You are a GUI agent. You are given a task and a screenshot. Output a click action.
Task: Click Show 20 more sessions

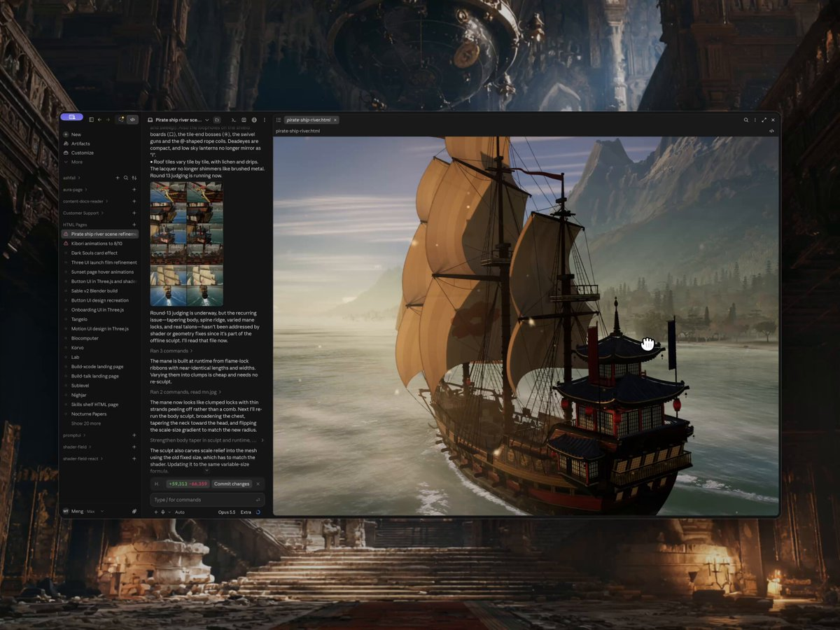pos(85,423)
